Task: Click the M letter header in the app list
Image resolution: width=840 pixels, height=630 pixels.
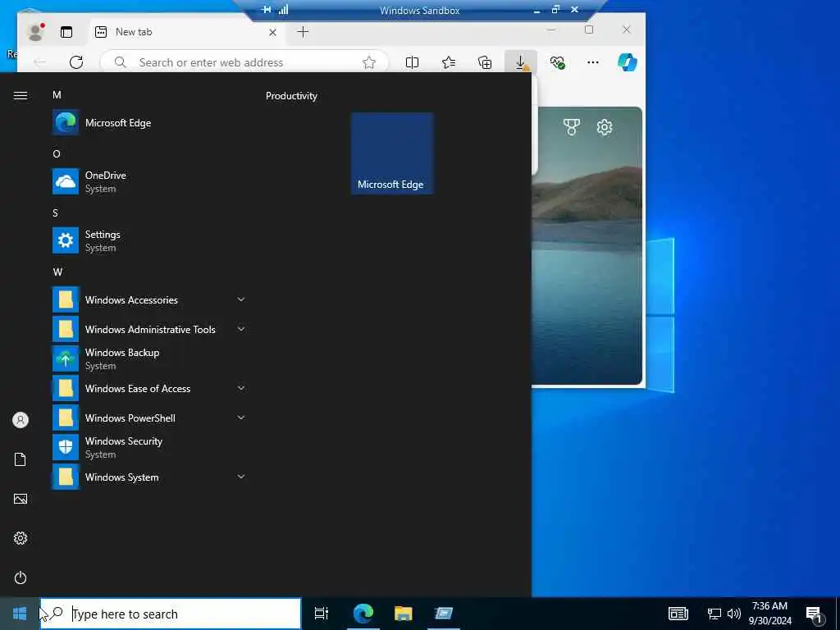Action: pos(57,95)
